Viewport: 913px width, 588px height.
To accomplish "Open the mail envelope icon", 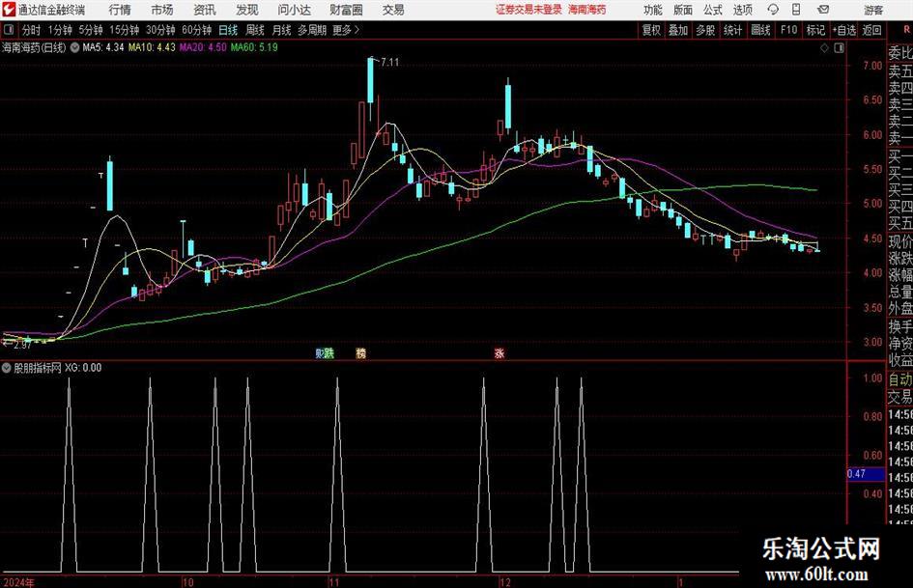I will (x=823, y=10).
